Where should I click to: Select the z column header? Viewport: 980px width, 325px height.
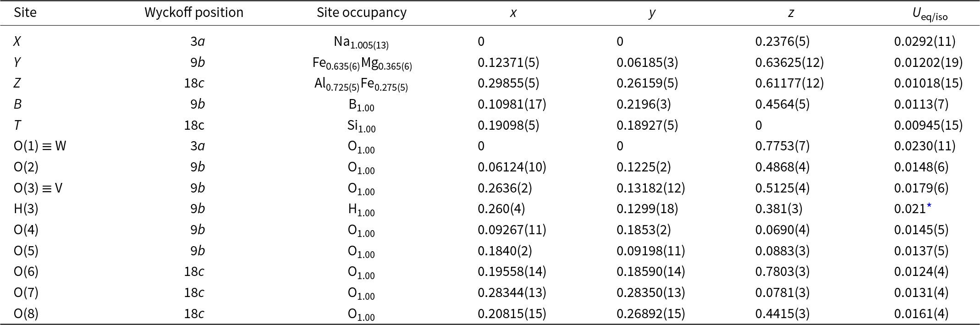(791, 13)
